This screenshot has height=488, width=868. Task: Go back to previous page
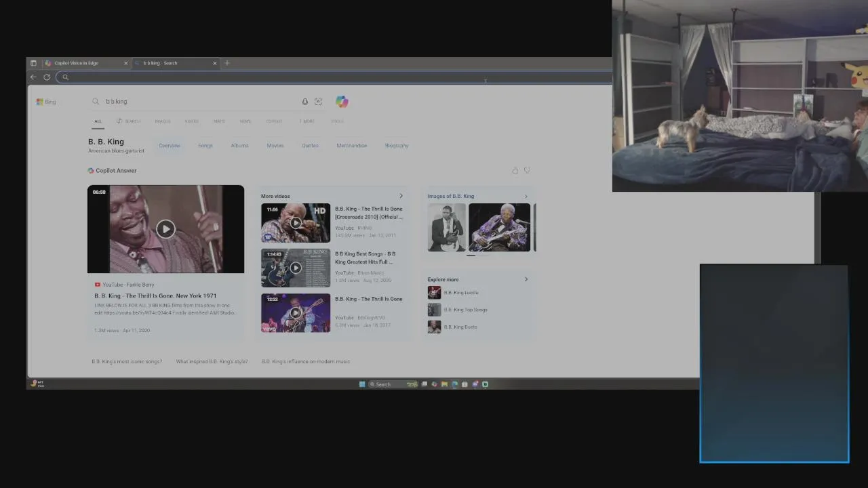(x=33, y=77)
